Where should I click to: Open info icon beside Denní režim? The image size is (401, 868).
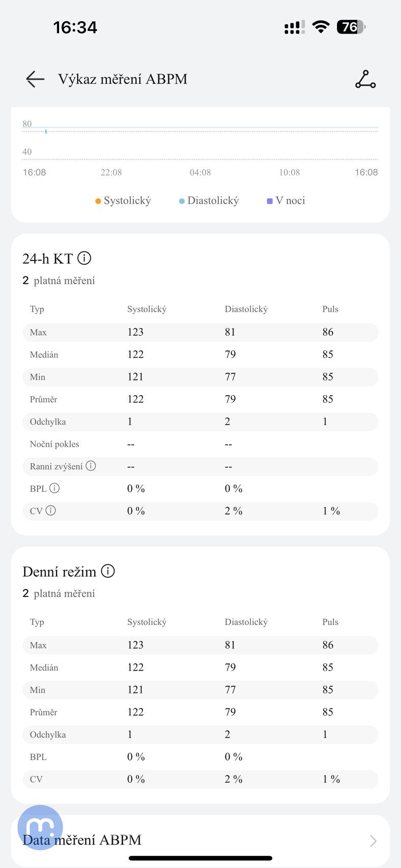pyautogui.click(x=108, y=571)
